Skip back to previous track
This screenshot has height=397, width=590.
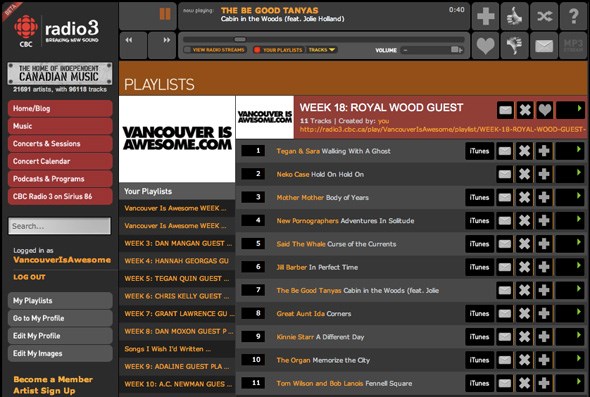[133, 45]
